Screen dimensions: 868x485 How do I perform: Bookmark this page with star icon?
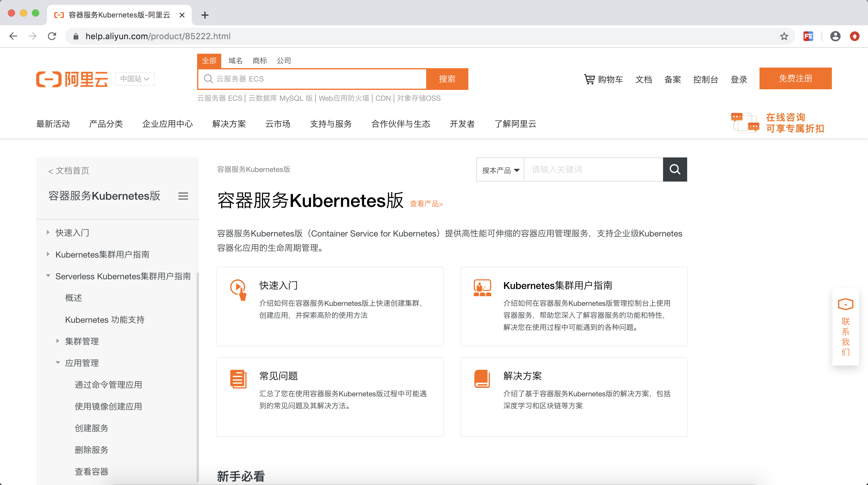pos(784,36)
